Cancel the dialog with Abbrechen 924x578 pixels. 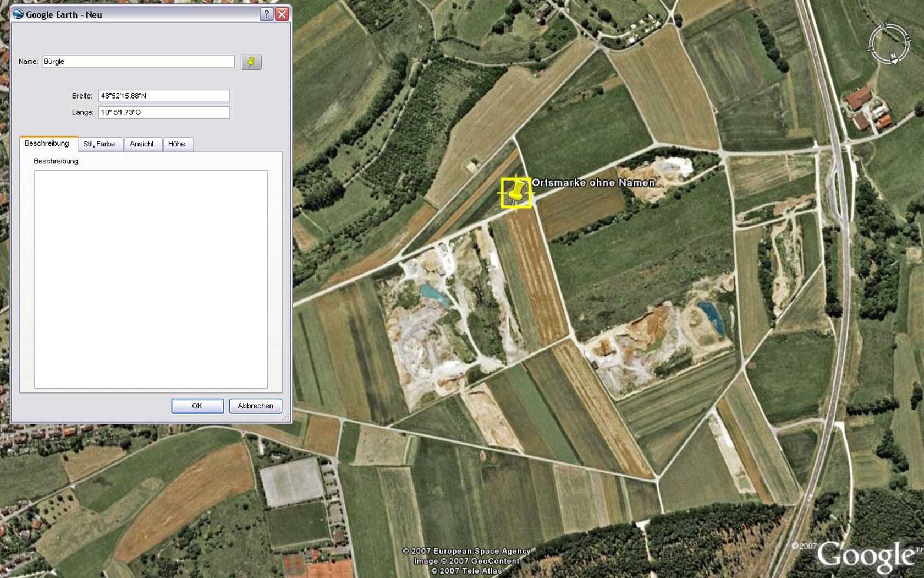pyautogui.click(x=256, y=406)
